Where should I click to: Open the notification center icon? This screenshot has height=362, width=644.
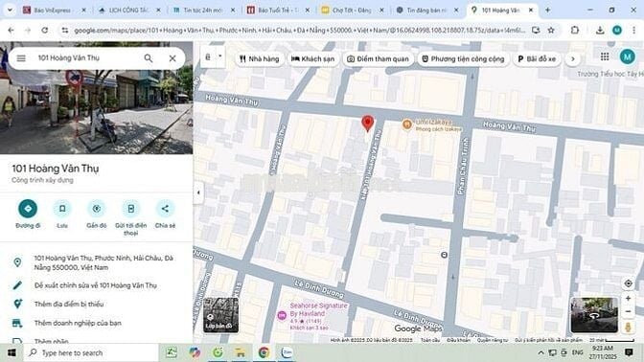(629, 352)
